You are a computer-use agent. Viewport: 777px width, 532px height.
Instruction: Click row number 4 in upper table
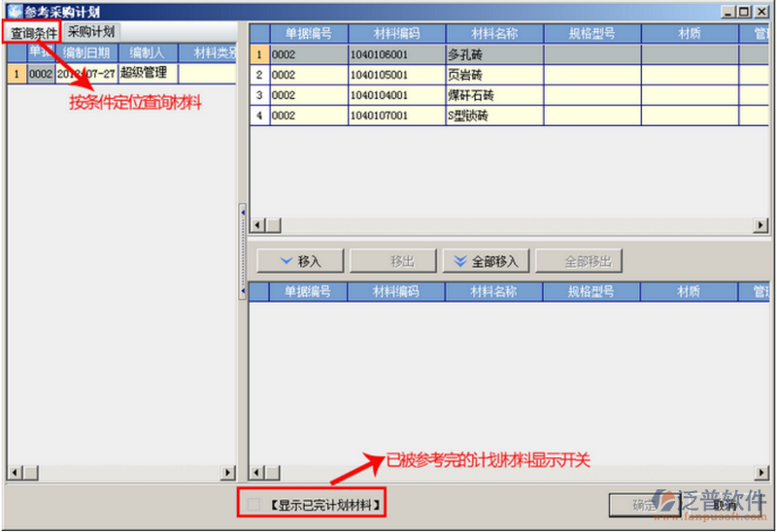coord(259,116)
